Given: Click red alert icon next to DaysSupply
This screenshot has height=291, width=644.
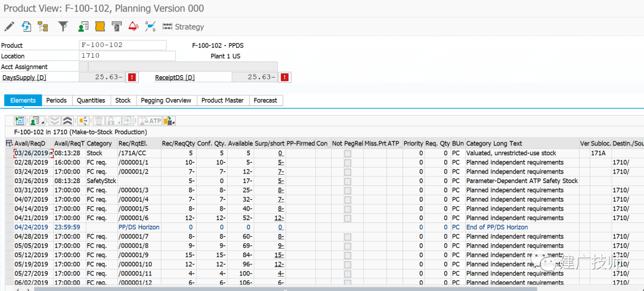Looking at the screenshot, I should pyautogui.click(x=131, y=77).
